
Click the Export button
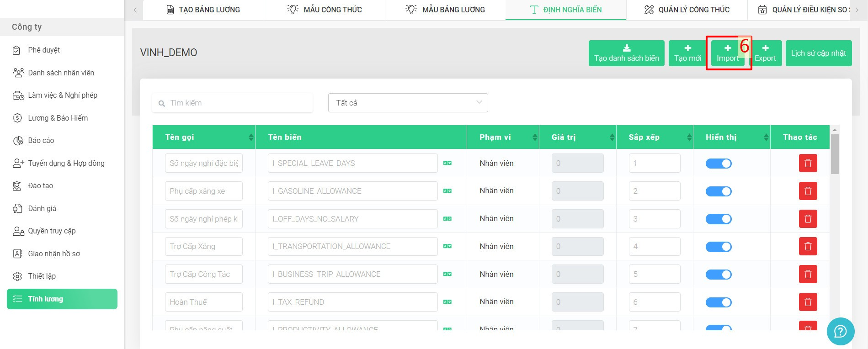point(765,53)
